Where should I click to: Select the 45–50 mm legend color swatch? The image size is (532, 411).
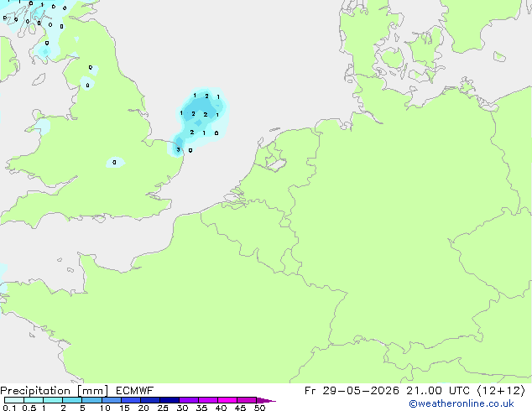tap(247, 400)
